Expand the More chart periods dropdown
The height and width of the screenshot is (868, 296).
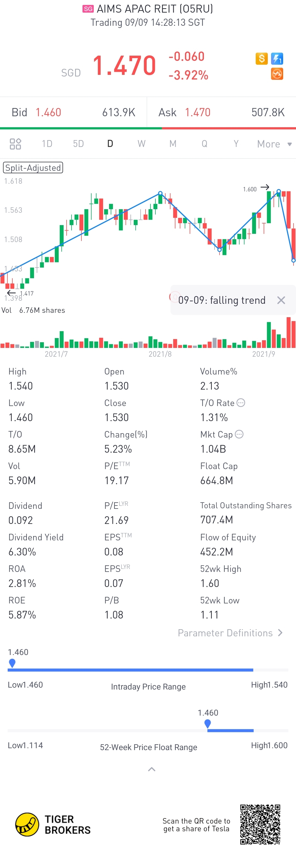click(x=274, y=144)
